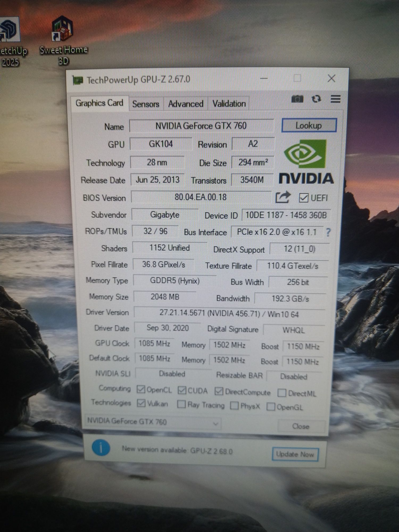Close the GPU-Z window with X

tap(331, 78)
